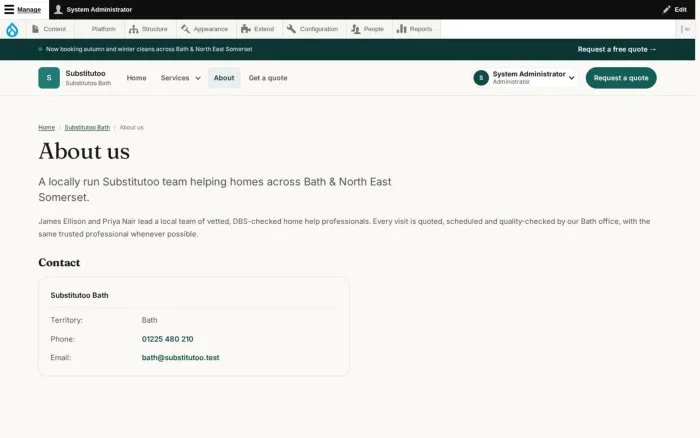Click the pencil Edit icon
Image resolution: width=700 pixels, height=438 pixels.
coord(666,9)
